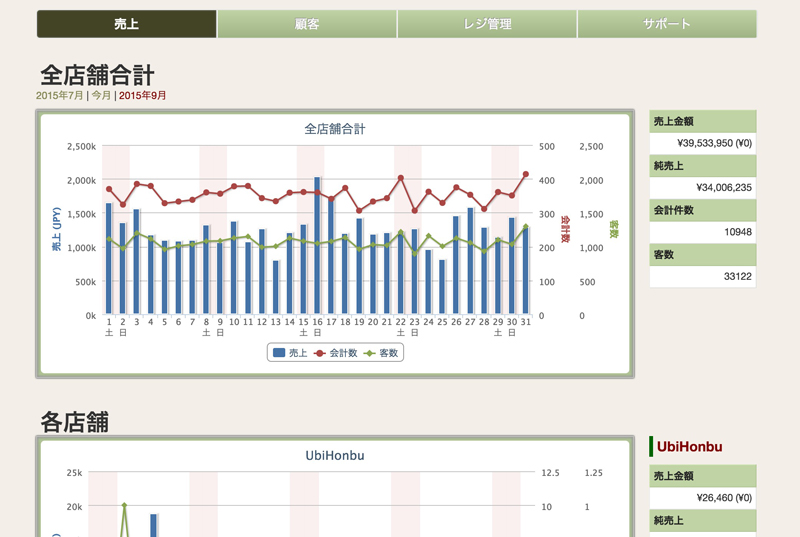Click the 全店舗合計 panel 純売上 header
The width and height of the screenshot is (800, 537).
tap(703, 166)
